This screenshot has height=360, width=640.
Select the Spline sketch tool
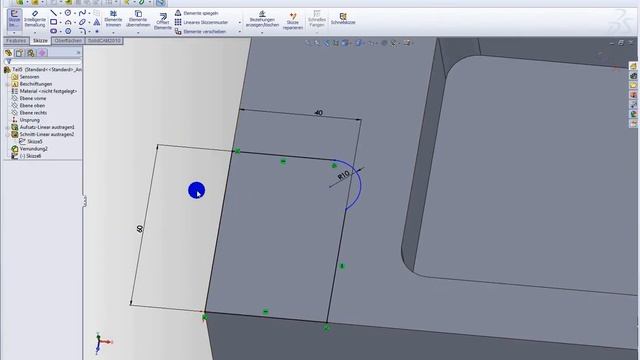click(x=82, y=13)
